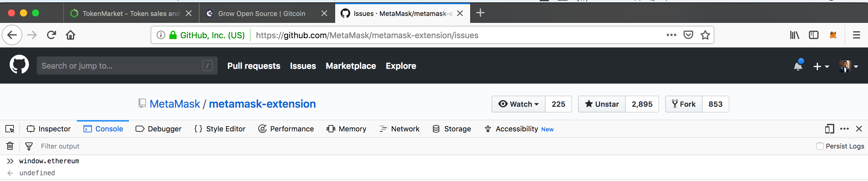Click the Filter output search field
The image size is (868, 181).
tap(60, 146)
